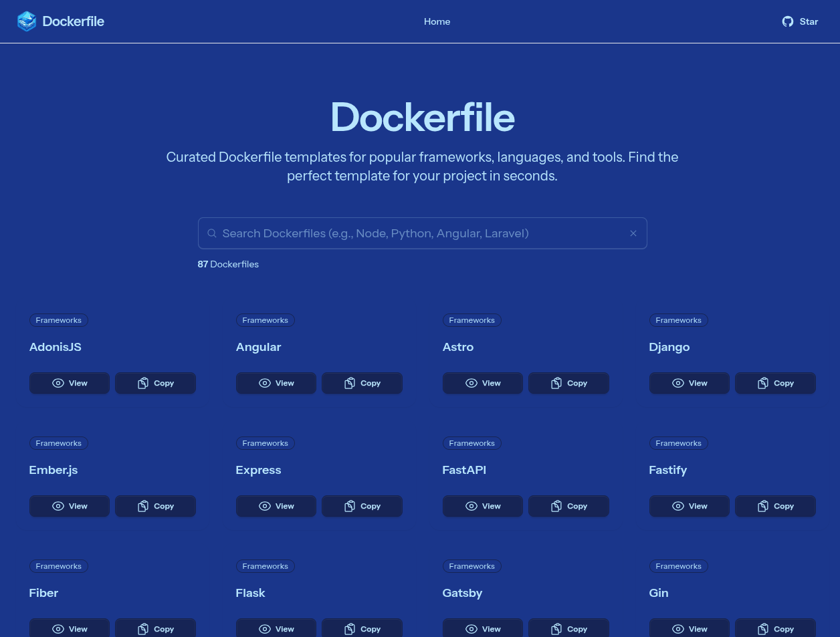Open the Ember.js Dockerfile view

(69, 506)
